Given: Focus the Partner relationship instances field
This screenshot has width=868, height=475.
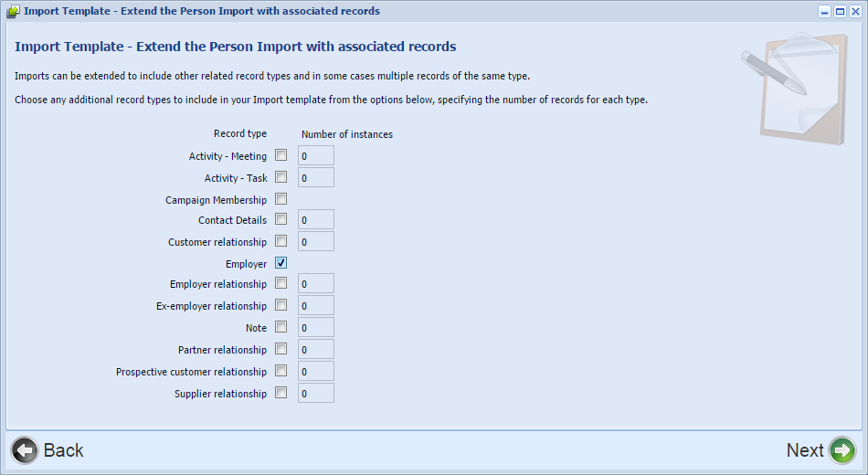Looking at the screenshot, I should pos(316,349).
